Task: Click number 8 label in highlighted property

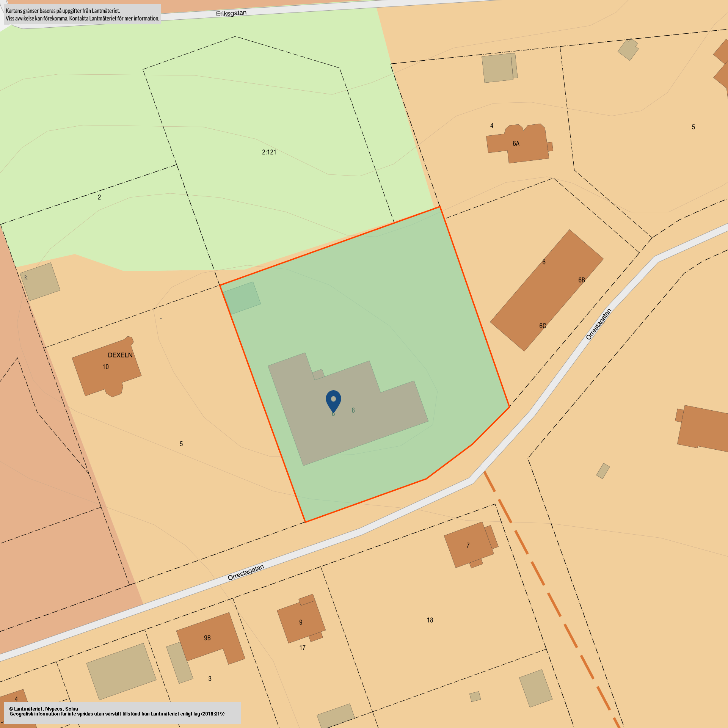Action: [x=353, y=410]
